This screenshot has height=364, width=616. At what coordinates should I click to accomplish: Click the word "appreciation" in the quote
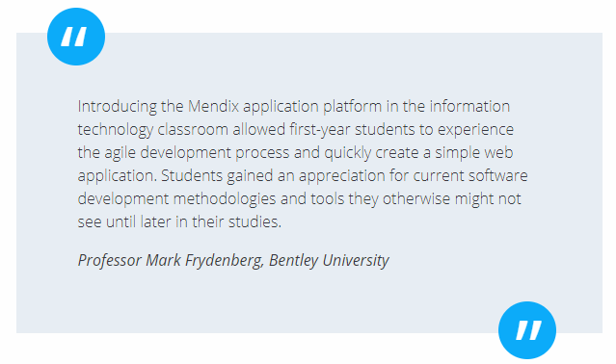pos(342,175)
